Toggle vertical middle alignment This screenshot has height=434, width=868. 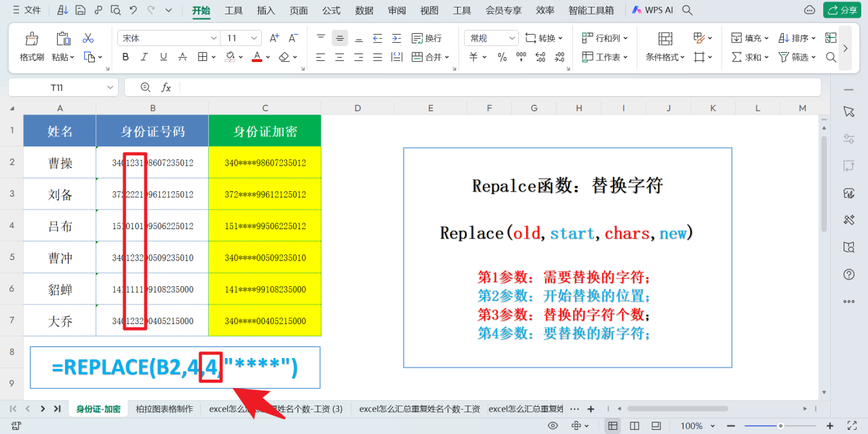340,38
